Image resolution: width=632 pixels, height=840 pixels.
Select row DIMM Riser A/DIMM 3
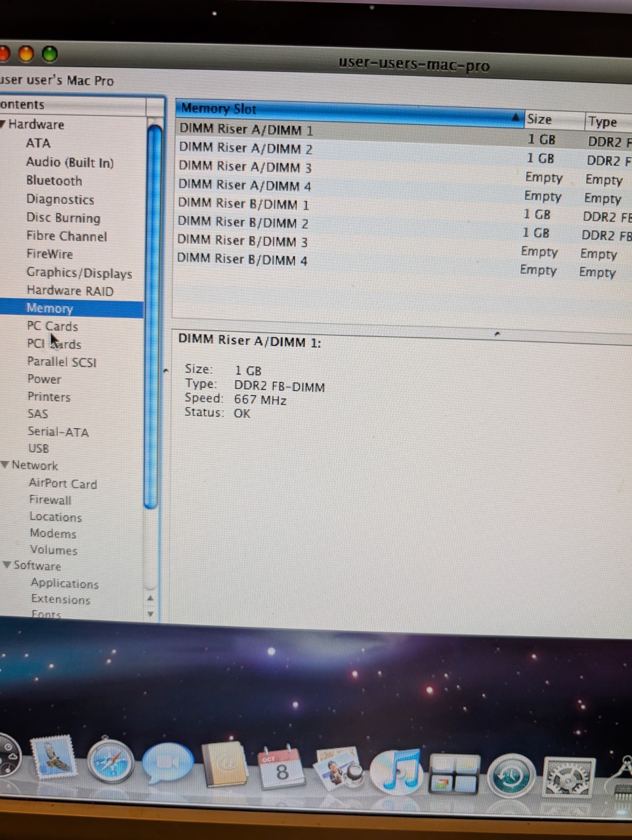point(404,172)
